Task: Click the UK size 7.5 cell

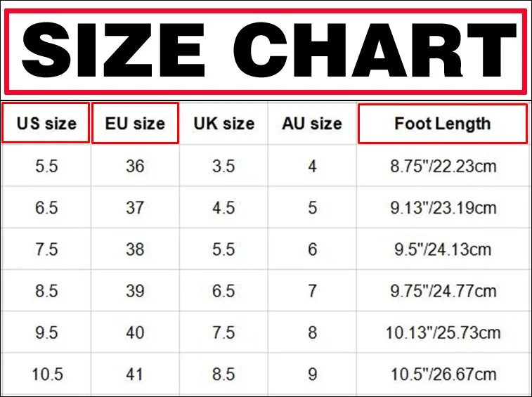Action: [223, 332]
